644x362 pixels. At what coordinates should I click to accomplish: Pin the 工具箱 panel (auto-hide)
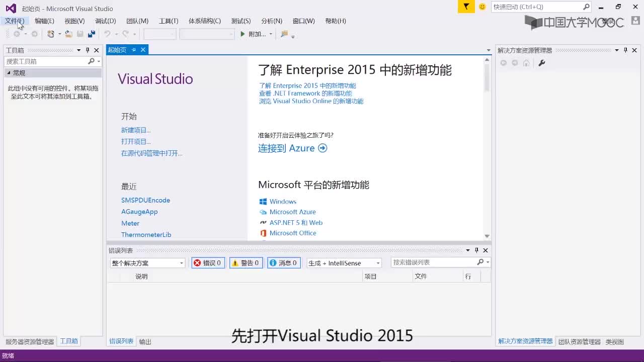point(88,50)
